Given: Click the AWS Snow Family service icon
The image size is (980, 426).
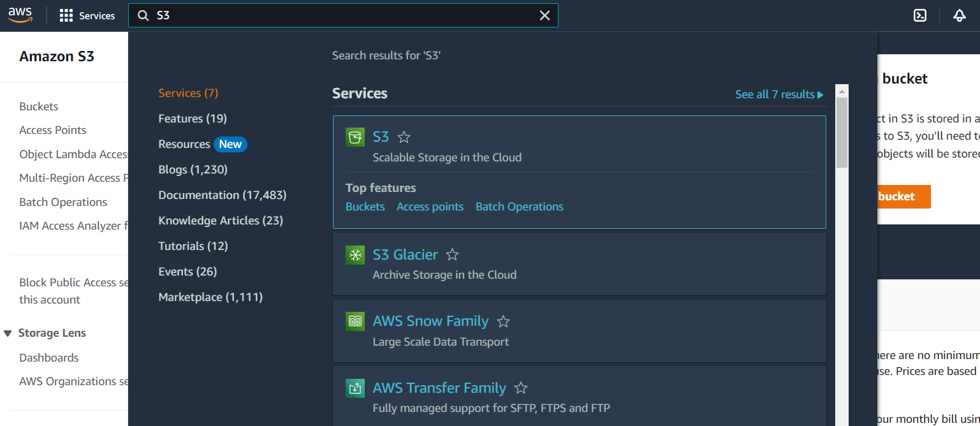Looking at the screenshot, I should 355,321.
